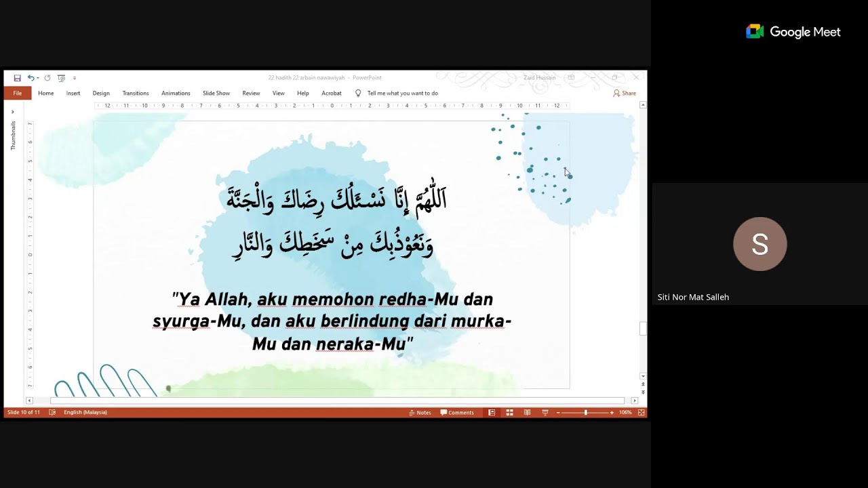Switch to Slide Sorter view icon
This screenshot has height=488, width=868.
(x=509, y=413)
